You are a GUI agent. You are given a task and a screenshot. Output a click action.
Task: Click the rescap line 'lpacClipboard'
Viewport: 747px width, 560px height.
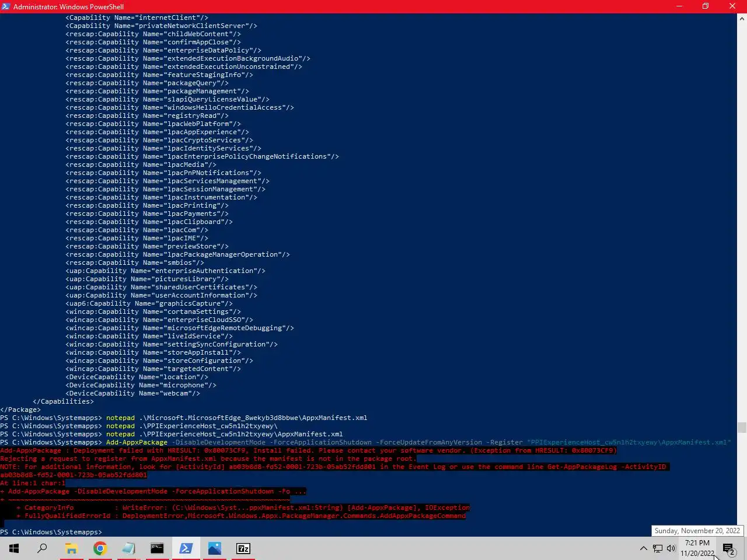(x=149, y=222)
